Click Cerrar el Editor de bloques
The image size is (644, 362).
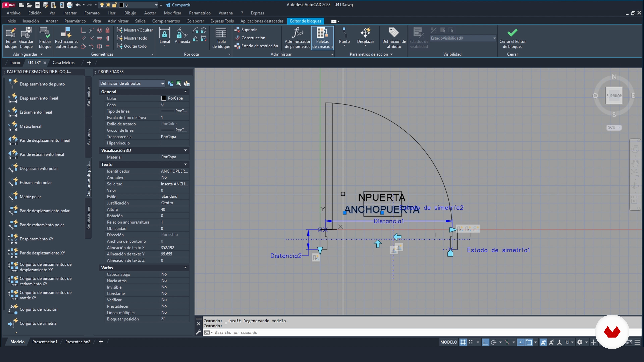coord(512,38)
